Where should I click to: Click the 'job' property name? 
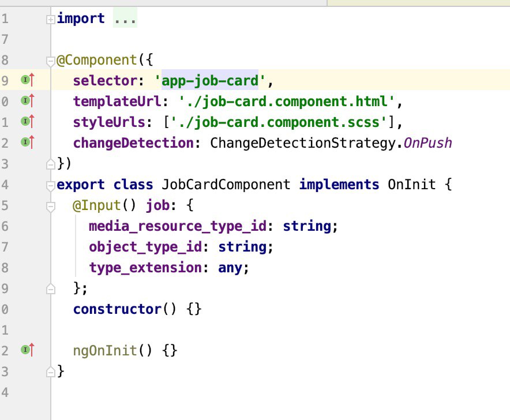tap(157, 206)
